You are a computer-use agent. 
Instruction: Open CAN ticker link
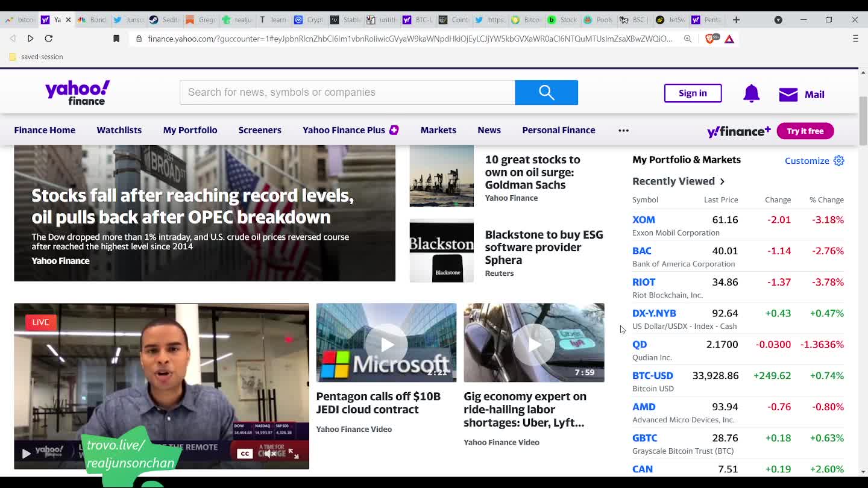[x=642, y=469]
